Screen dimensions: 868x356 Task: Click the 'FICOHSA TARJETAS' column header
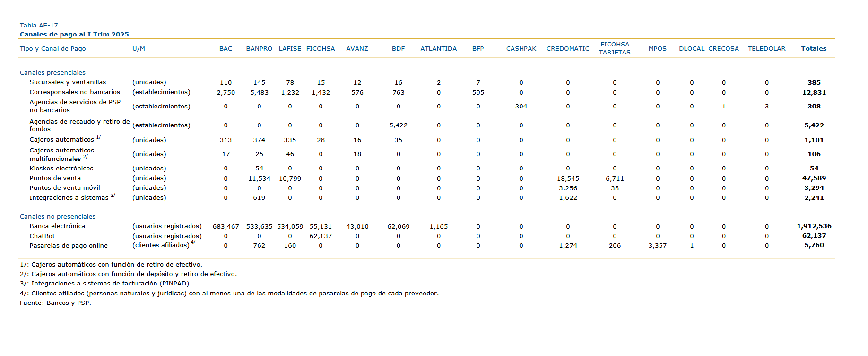click(615, 48)
